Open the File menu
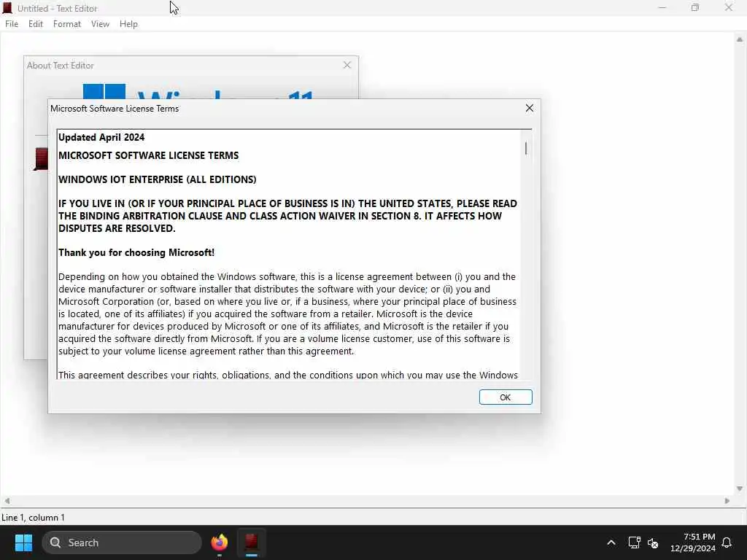747x560 pixels. [12, 24]
